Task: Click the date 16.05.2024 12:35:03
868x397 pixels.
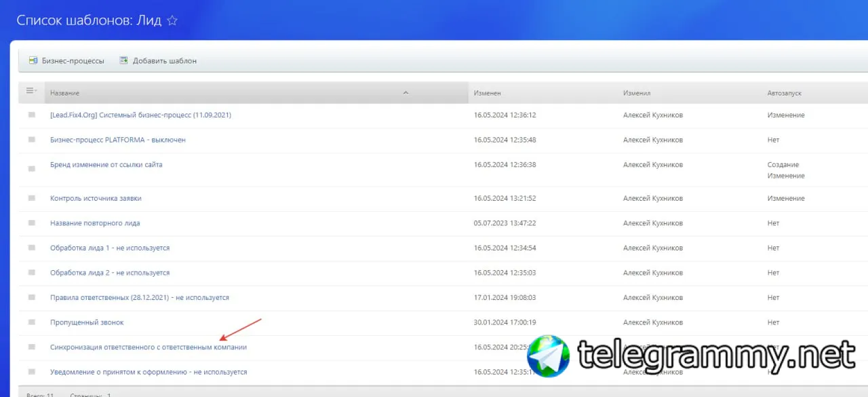Action: click(505, 273)
